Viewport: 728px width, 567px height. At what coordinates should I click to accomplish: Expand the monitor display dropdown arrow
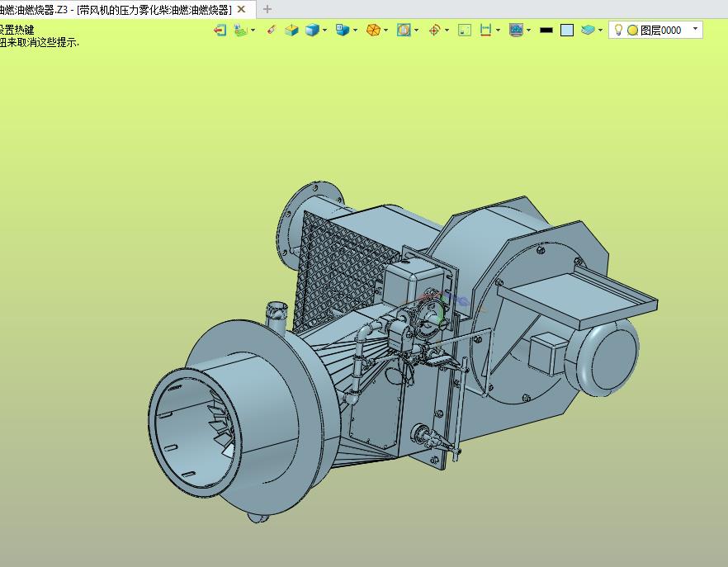click(x=529, y=31)
